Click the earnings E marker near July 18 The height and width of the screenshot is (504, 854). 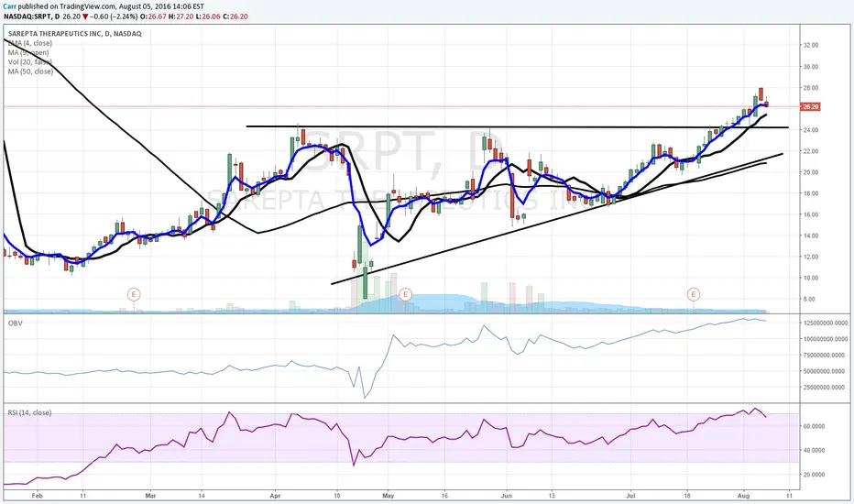pyautogui.click(x=694, y=294)
